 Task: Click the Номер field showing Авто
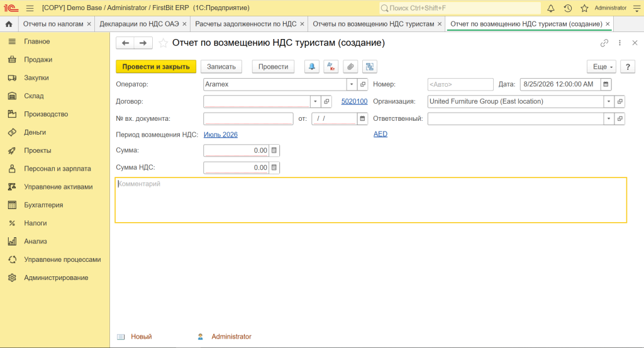460,84
